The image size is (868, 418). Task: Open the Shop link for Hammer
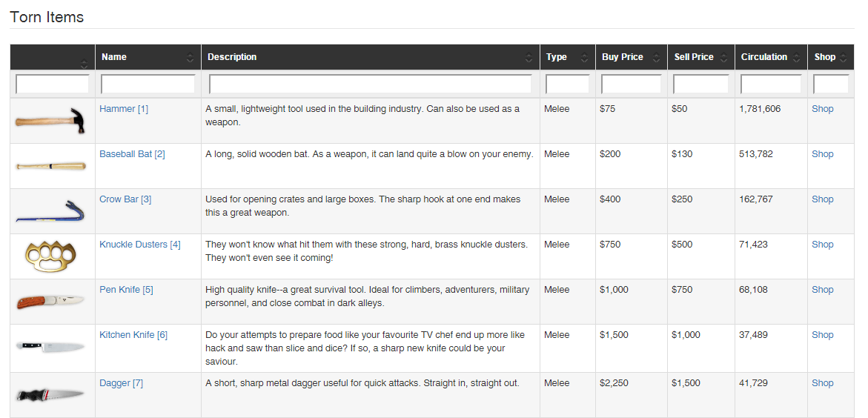[x=822, y=109]
